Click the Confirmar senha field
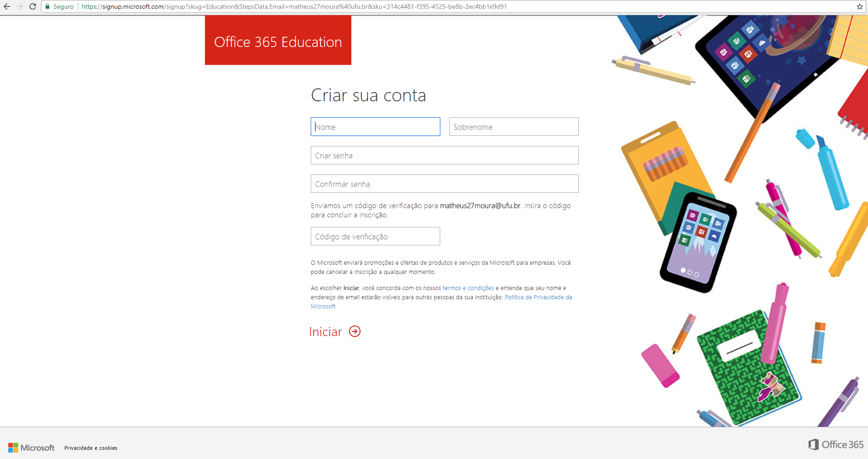This screenshot has width=868, height=459. [x=445, y=184]
